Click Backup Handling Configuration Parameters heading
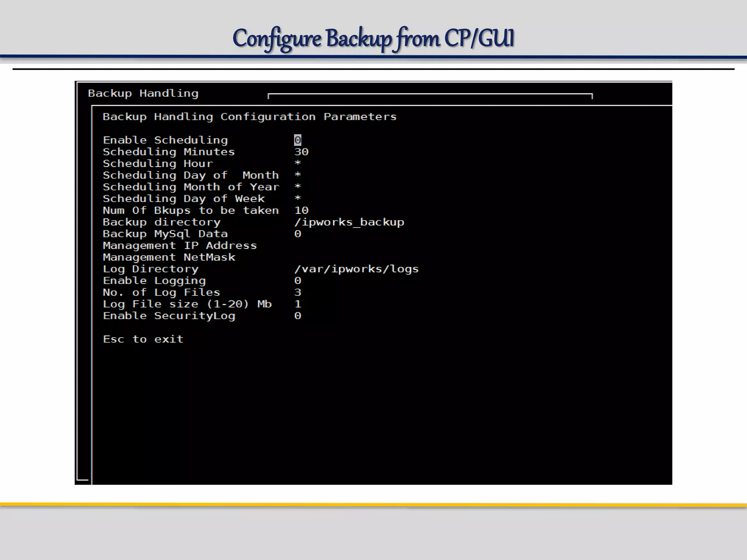Image resolution: width=747 pixels, height=560 pixels. coord(249,117)
